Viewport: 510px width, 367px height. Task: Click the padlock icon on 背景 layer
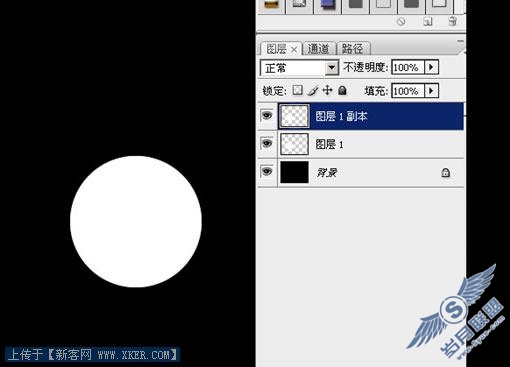[446, 173]
